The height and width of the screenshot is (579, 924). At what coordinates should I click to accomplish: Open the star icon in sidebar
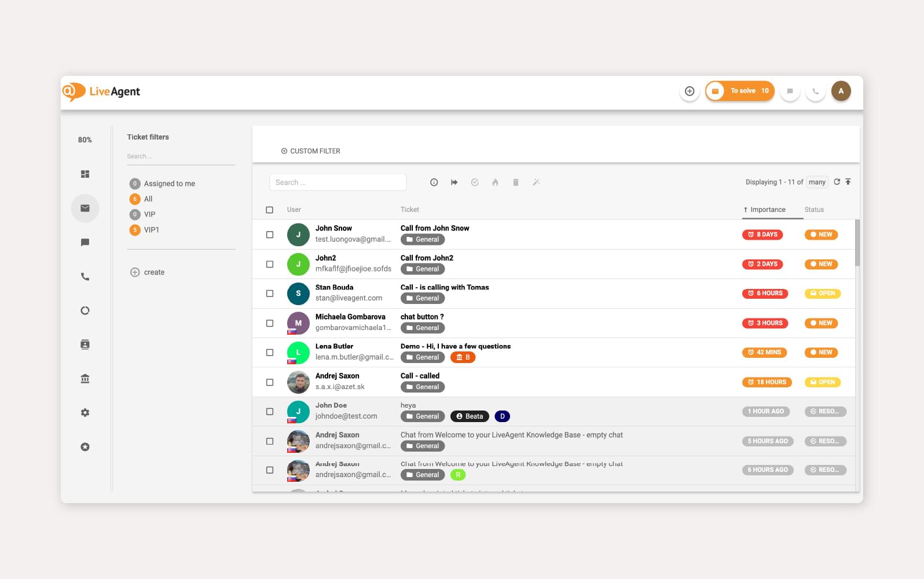(85, 447)
